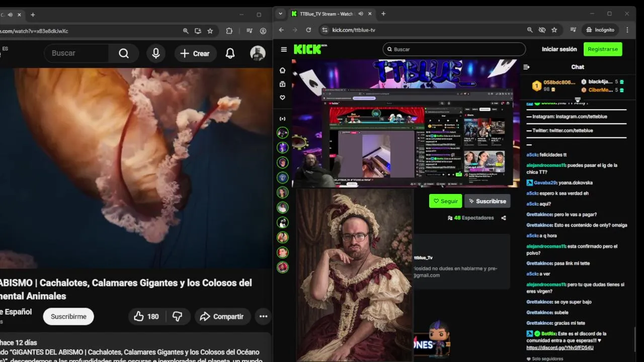Click the Kick stream video player

(x=405, y=123)
